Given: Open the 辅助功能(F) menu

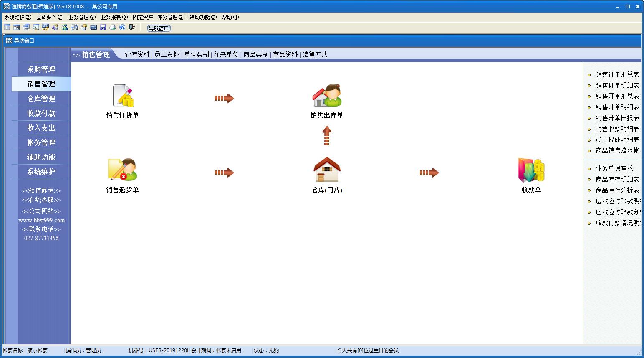Looking at the screenshot, I should point(203,17).
